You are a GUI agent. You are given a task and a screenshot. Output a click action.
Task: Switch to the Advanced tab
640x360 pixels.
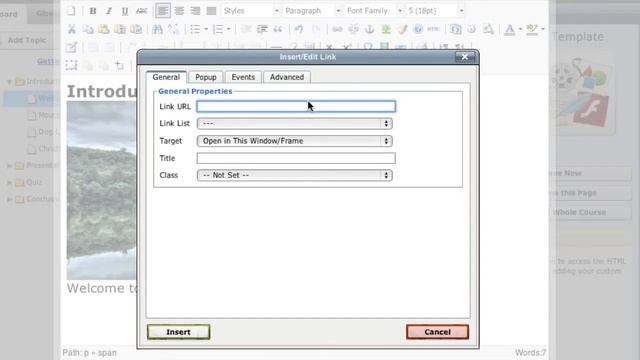pyautogui.click(x=287, y=77)
